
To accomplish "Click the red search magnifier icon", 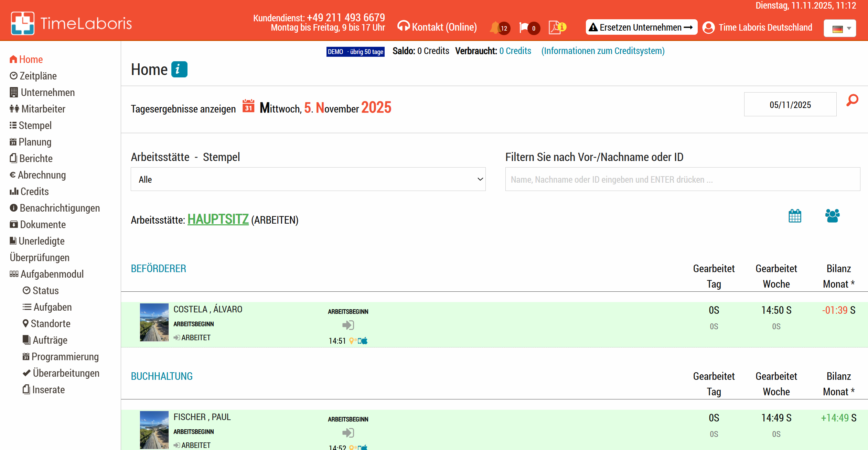I will pyautogui.click(x=852, y=100).
